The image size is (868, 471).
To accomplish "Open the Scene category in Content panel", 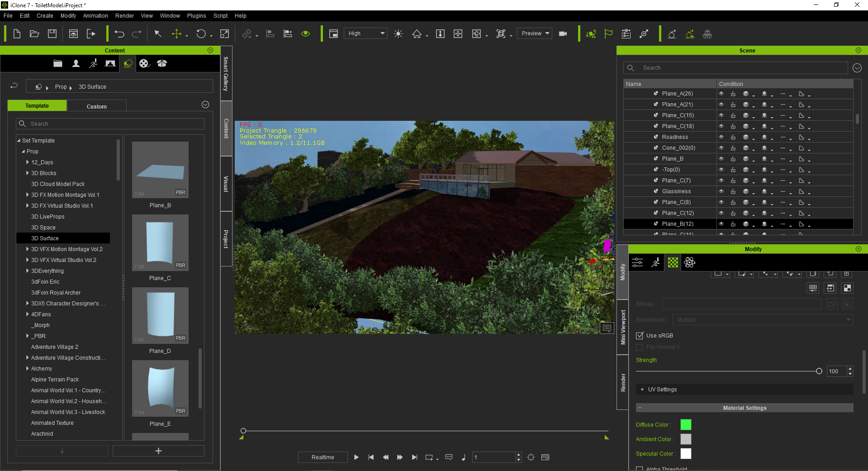I will tap(110, 64).
